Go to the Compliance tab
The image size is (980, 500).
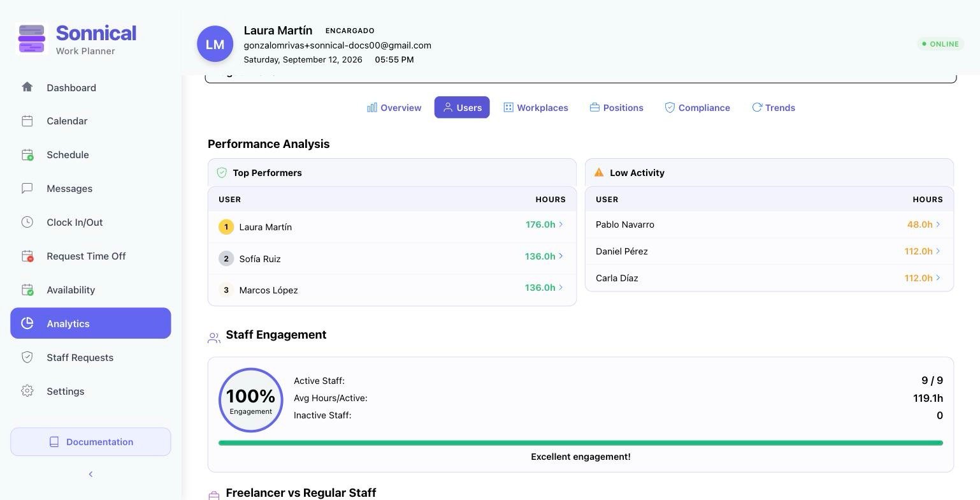[697, 107]
